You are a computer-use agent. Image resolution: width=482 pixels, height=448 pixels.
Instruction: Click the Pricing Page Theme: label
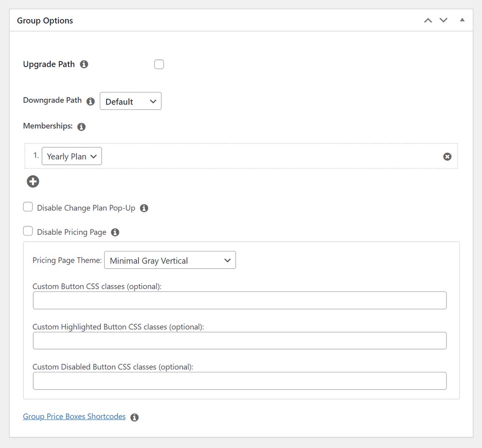(x=67, y=260)
